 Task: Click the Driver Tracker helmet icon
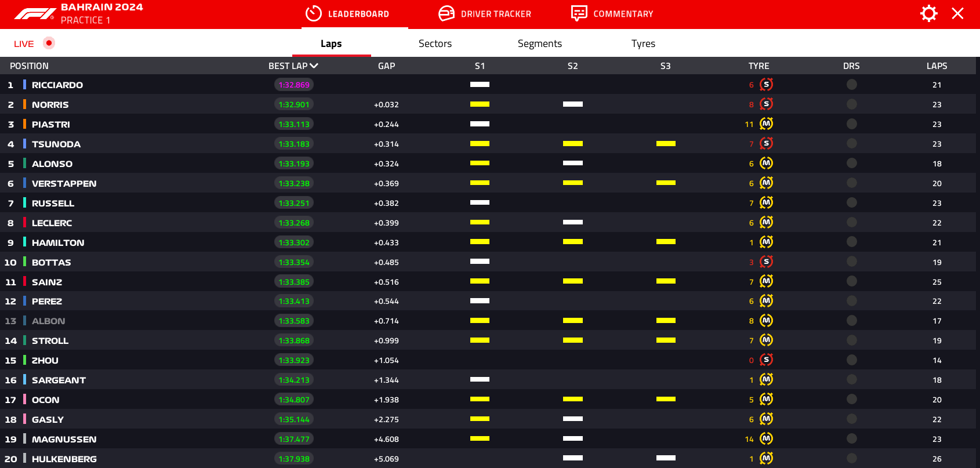447,13
